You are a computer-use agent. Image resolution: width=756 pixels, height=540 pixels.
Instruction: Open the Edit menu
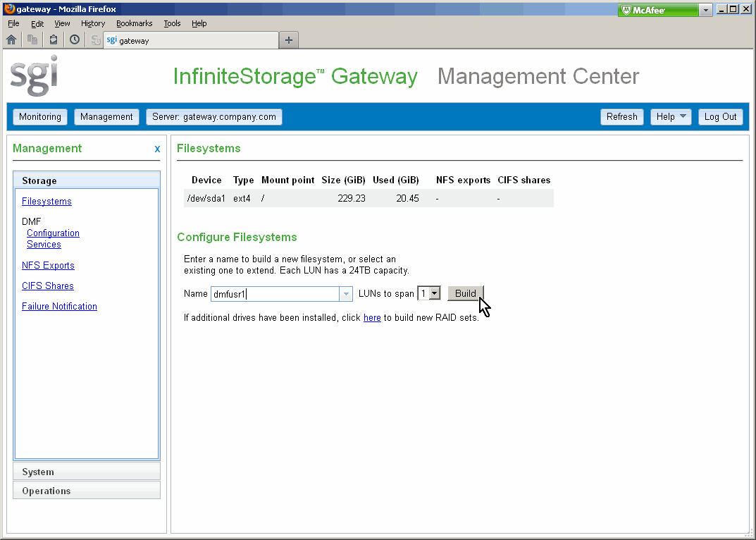(37, 23)
